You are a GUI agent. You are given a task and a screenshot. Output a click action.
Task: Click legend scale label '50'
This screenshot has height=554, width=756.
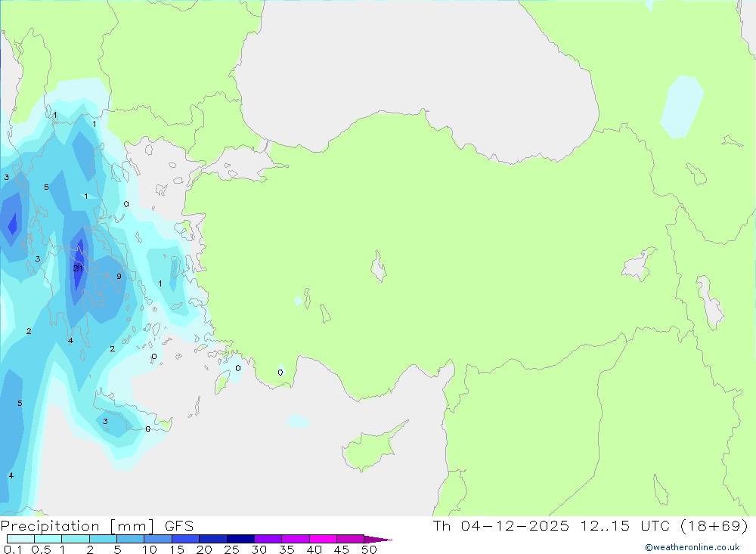tap(369, 549)
